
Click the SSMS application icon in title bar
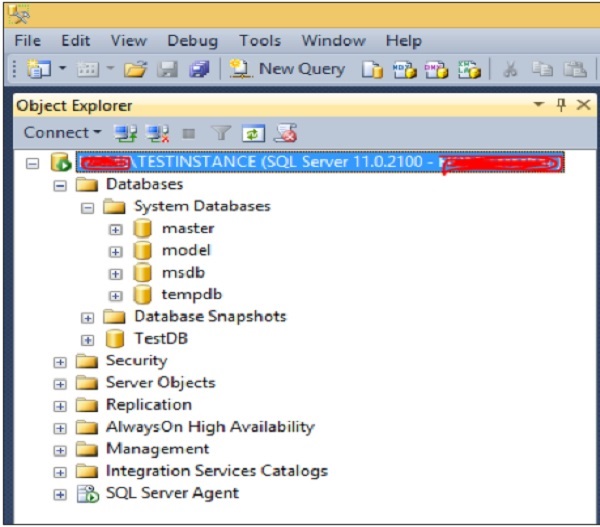tap(19, 15)
